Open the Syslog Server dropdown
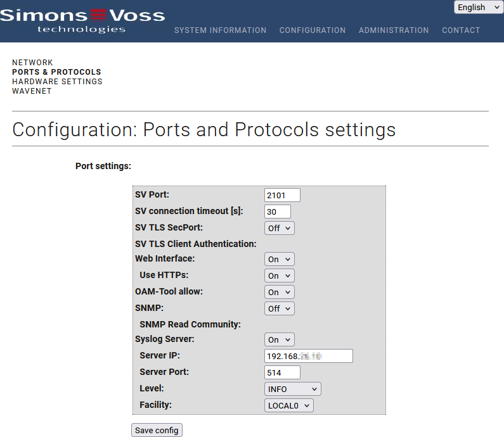 point(280,339)
